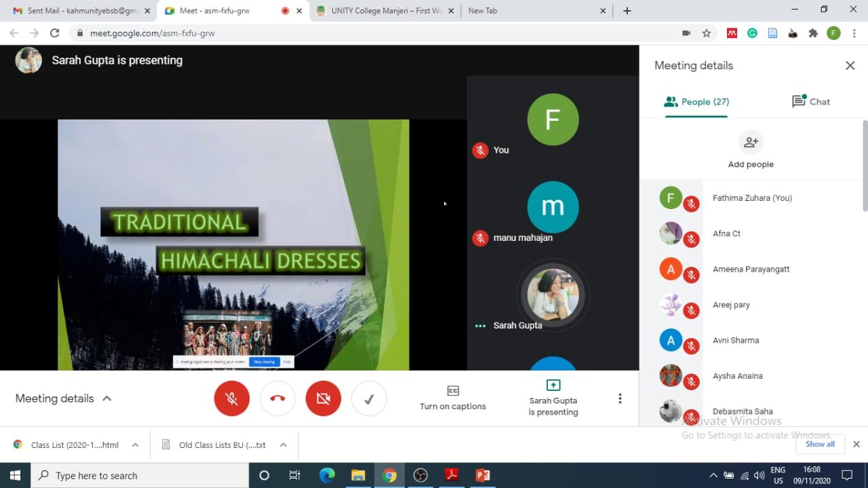Click the Add people icon

coord(751,143)
